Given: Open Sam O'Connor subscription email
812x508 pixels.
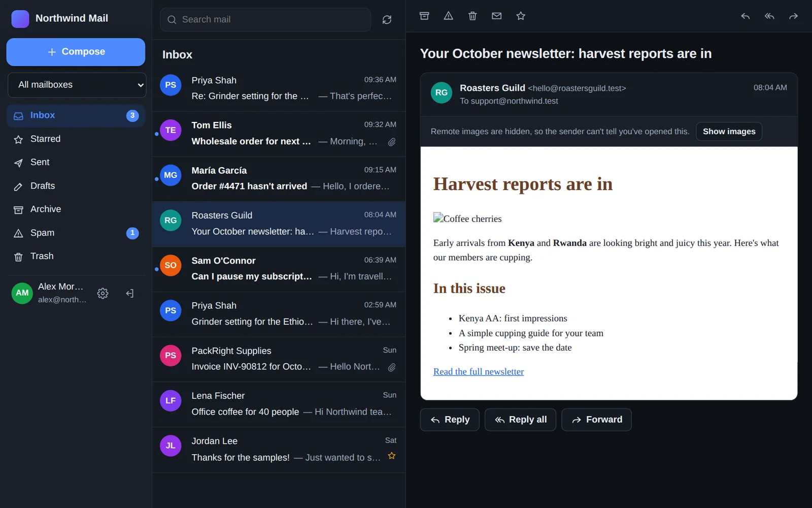Looking at the screenshot, I should tap(279, 269).
